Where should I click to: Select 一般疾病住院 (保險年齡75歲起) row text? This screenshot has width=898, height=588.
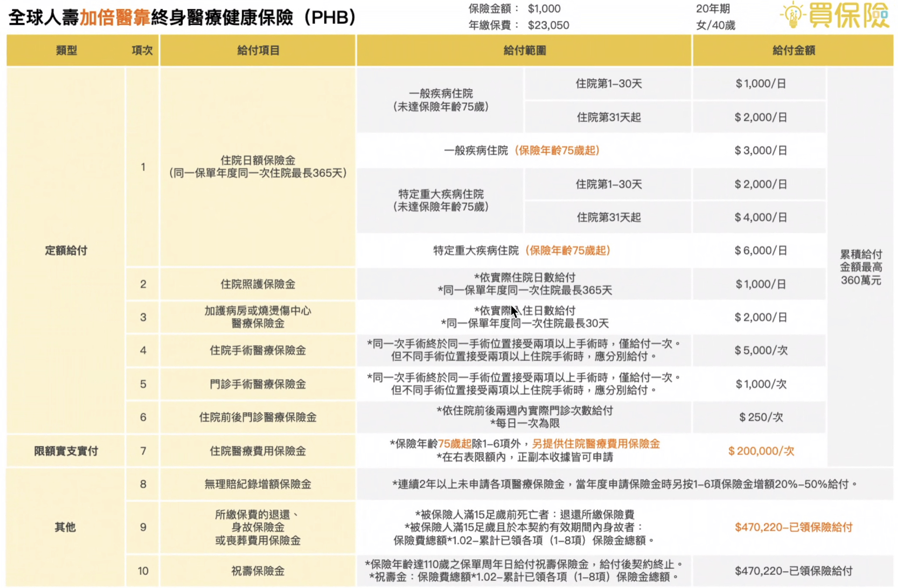(522, 151)
